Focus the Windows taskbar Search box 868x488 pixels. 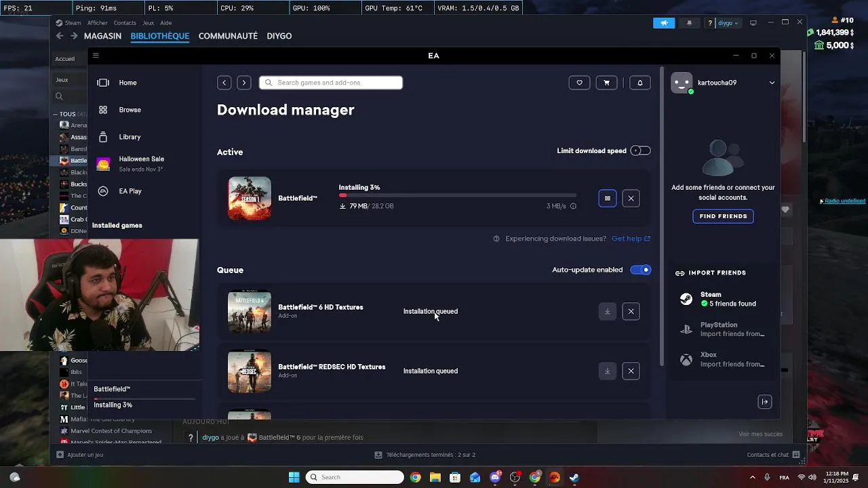pyautogui.click(x=355, y=477)
